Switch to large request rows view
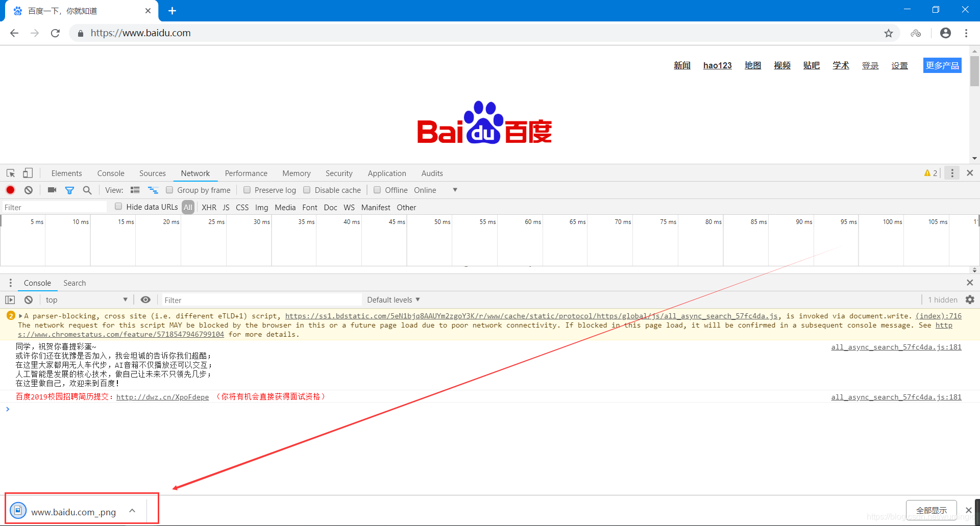Viewport: 980px width, 526px height. (135, 190)
